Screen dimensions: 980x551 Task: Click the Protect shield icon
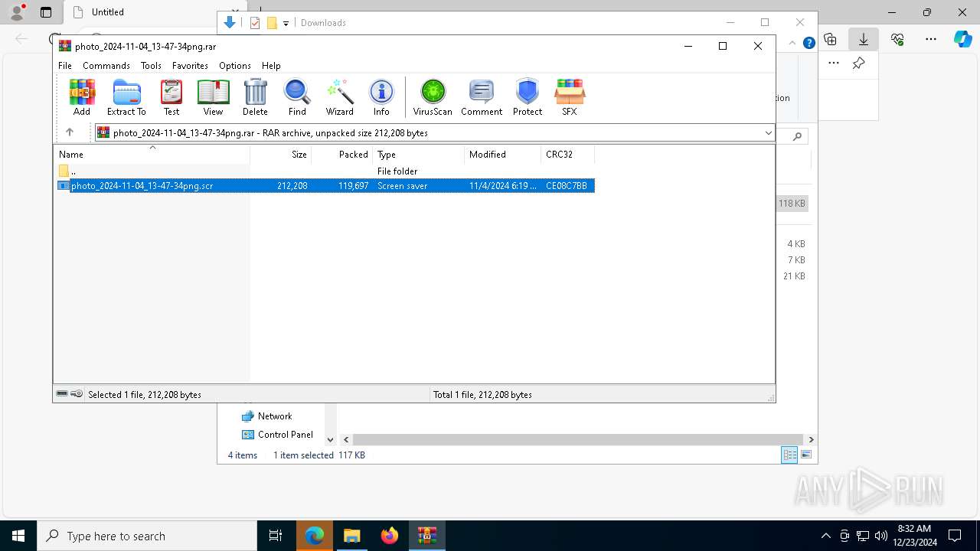[528, 97]
